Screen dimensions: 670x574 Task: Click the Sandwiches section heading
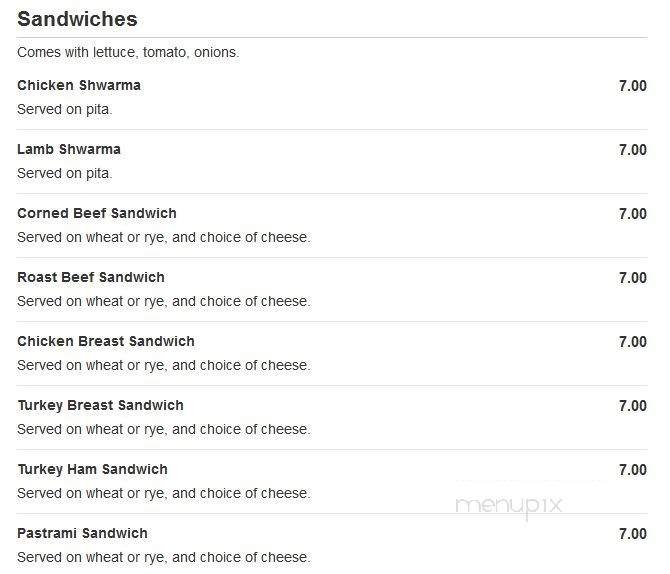point(77,19)
